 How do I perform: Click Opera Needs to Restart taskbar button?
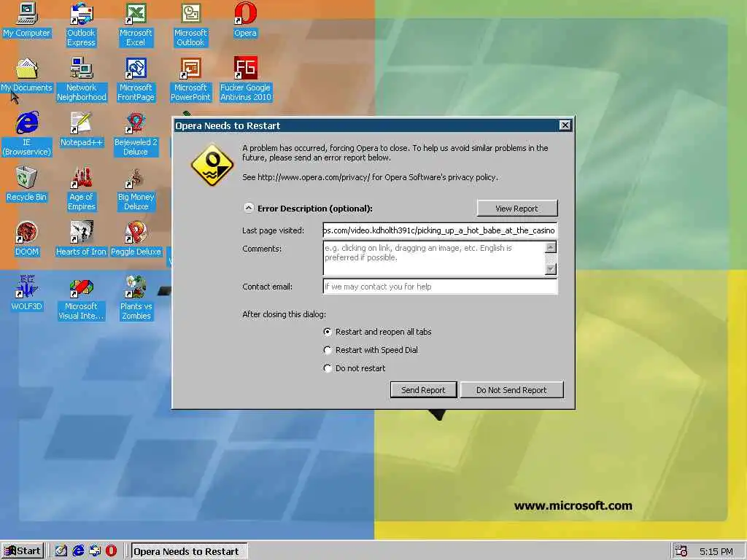[189, 551]
